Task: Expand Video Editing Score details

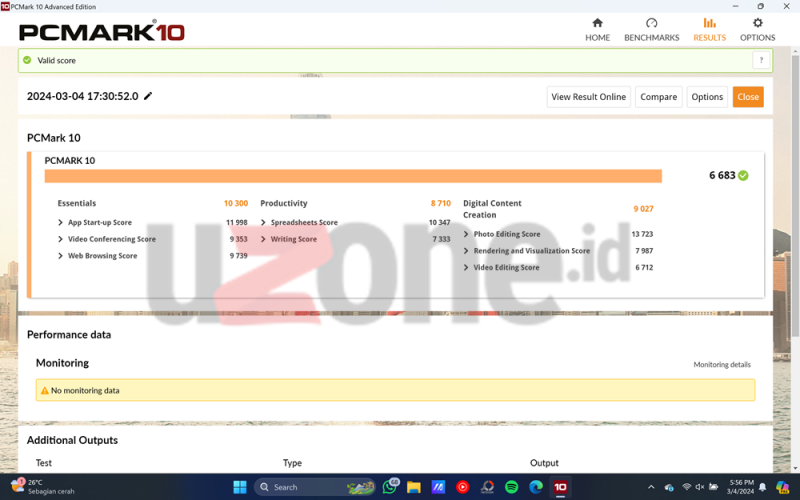Action: [466, 267]
